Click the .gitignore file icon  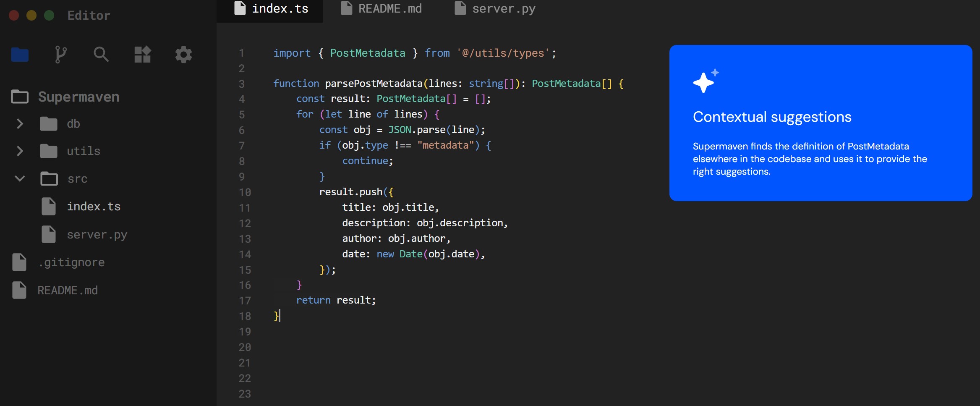pos(19,262)
